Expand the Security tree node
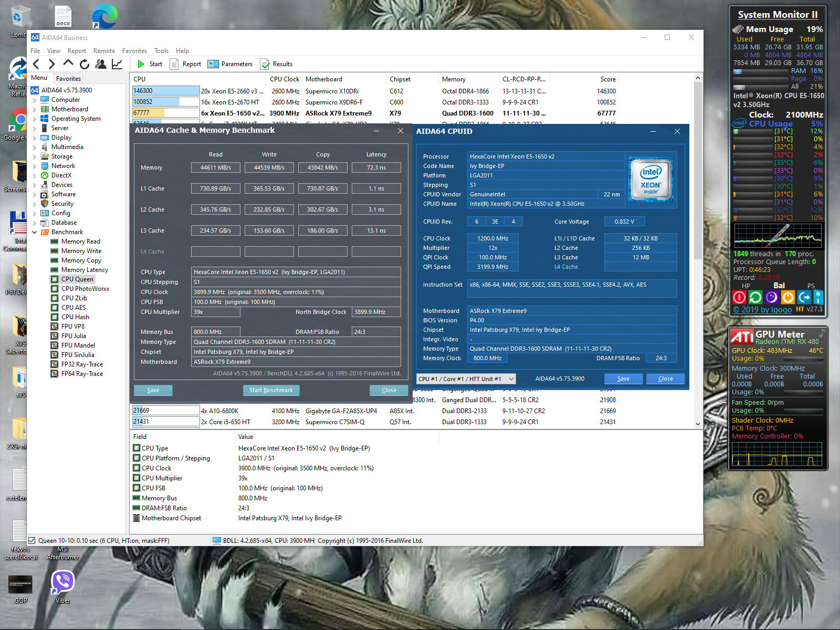This screenshot has height=630, width=840. coord(35,204)
